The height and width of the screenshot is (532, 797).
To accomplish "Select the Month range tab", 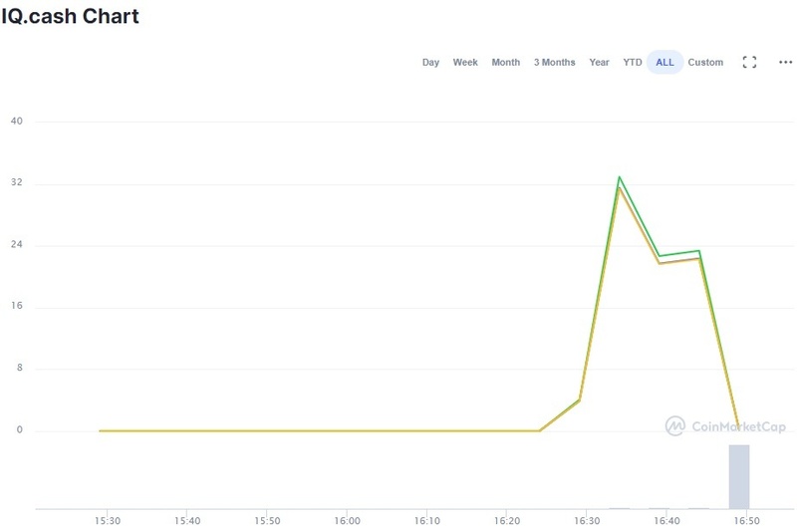I will (506, 62).
